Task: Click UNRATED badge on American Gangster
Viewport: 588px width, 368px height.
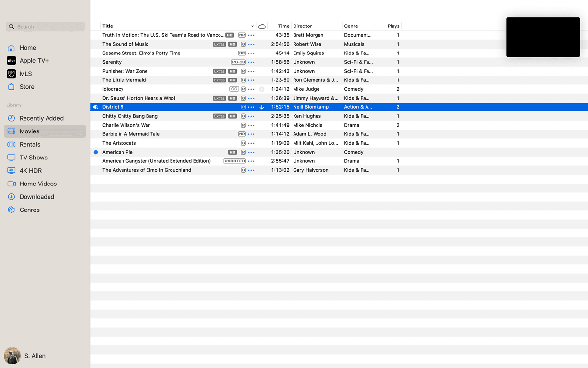Action: tap(235, 161)
